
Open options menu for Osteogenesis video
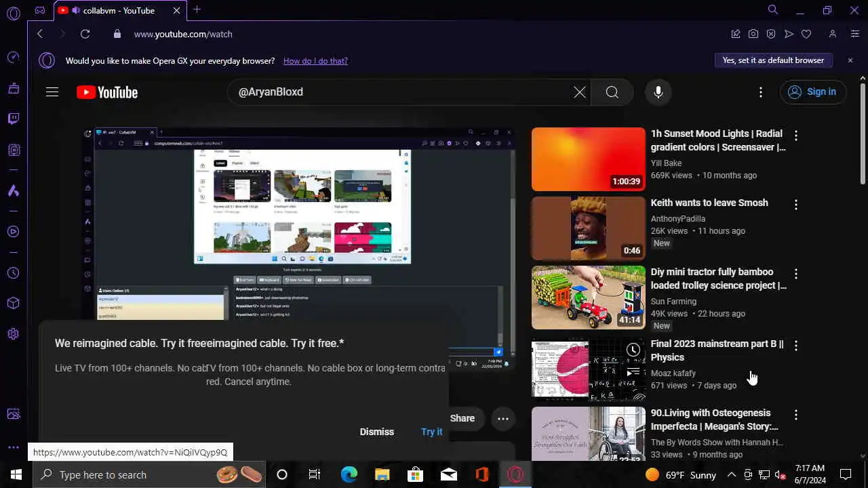(796, 415)
